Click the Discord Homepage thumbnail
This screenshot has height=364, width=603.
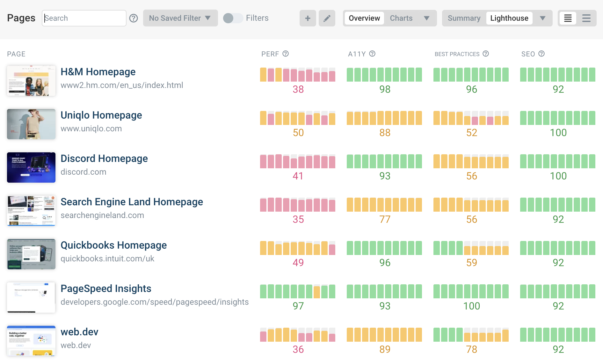click(31, 168)
